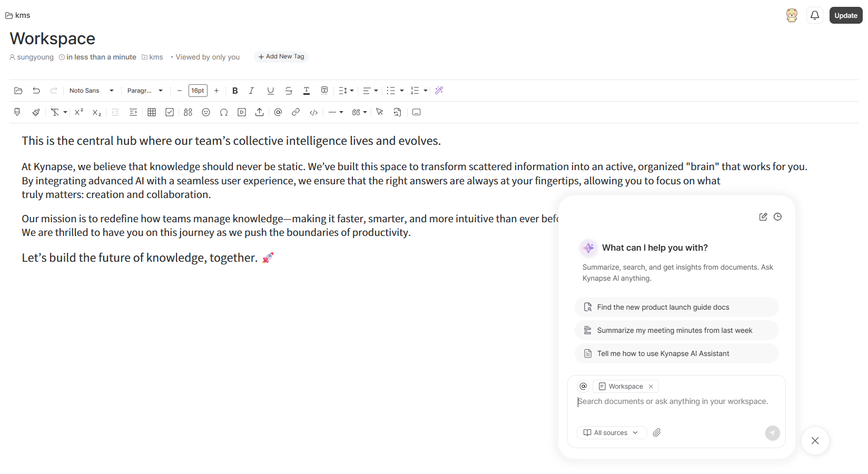Click the increase indent icon
The height and width of the screenshot is (474, 868).
tap(133, 112)
